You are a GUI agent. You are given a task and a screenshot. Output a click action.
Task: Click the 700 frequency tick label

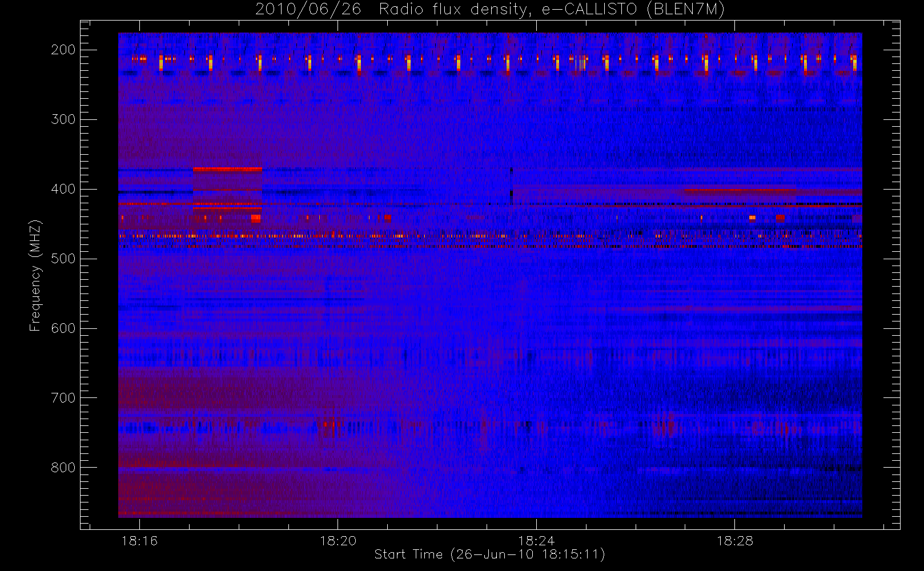coord(63,398)
